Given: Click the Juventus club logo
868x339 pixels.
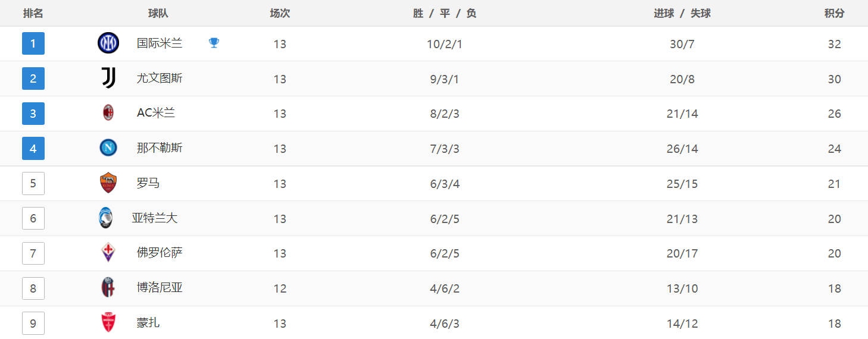Looking at the screenshot, I should pyautogui.click(x=108, y=78).
